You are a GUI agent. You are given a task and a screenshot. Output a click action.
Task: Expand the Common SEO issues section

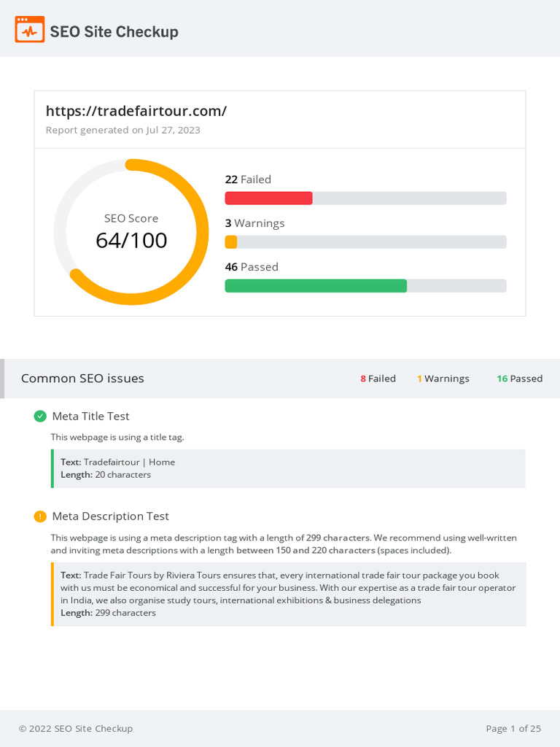click(x=82, y=379)
